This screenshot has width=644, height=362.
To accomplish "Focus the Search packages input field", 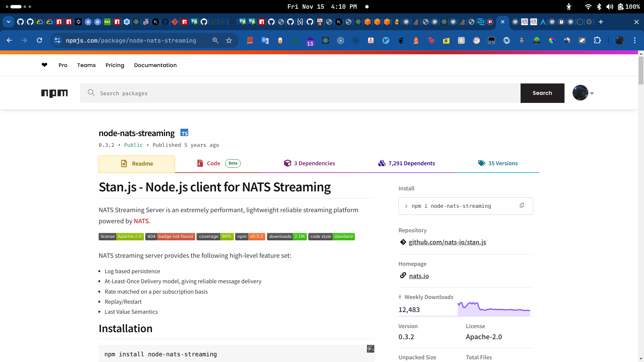I will pyautogui.click(x=300, y=93).
